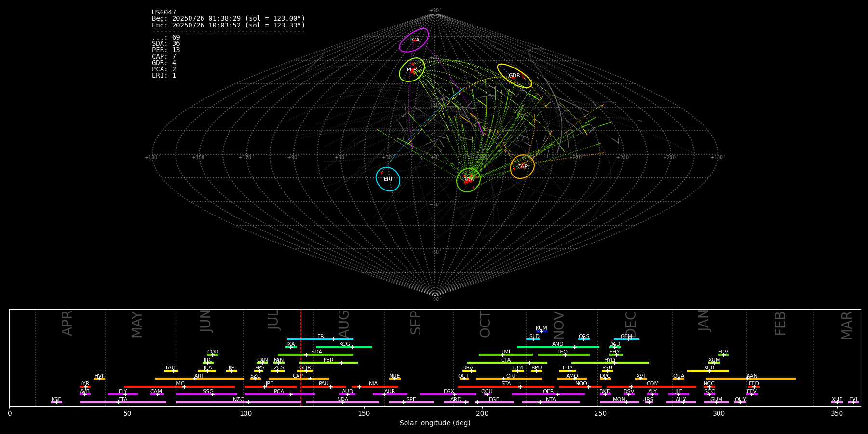Screen dimensions: 868x434
Task: Click the orange CAP bar in the timeline
Action: point(299,379)
